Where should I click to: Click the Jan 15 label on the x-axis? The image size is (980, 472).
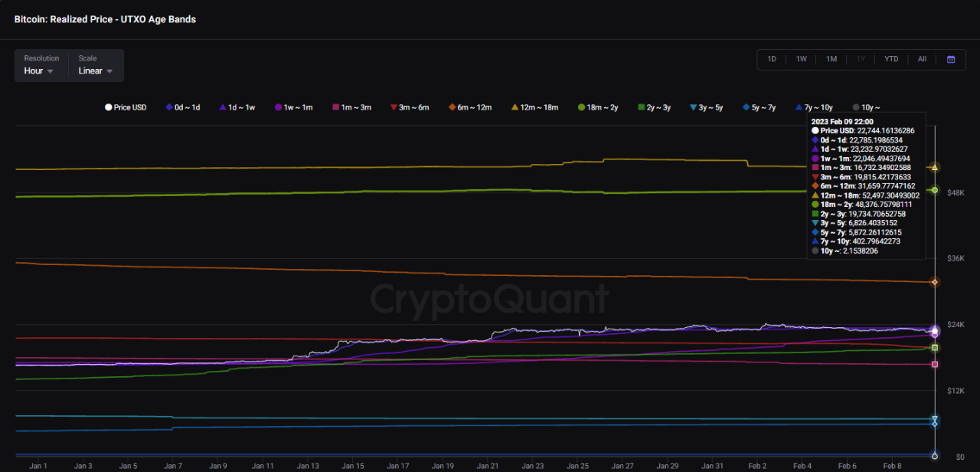(352, 465)
